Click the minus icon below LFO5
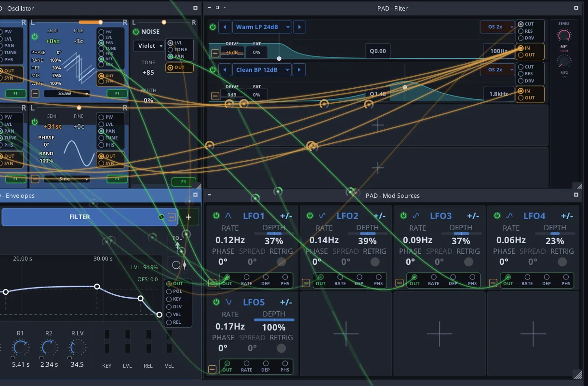This screenshot has width=588, height=386. tap(212, 370)
